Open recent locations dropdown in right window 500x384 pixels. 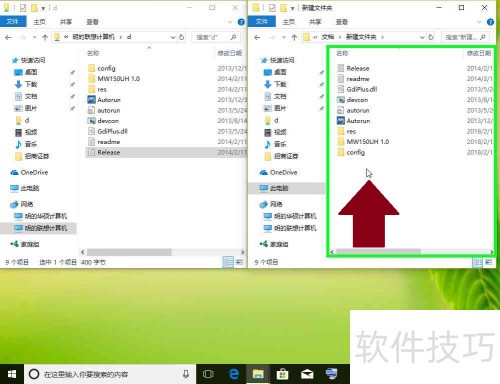tap(284, 37)
